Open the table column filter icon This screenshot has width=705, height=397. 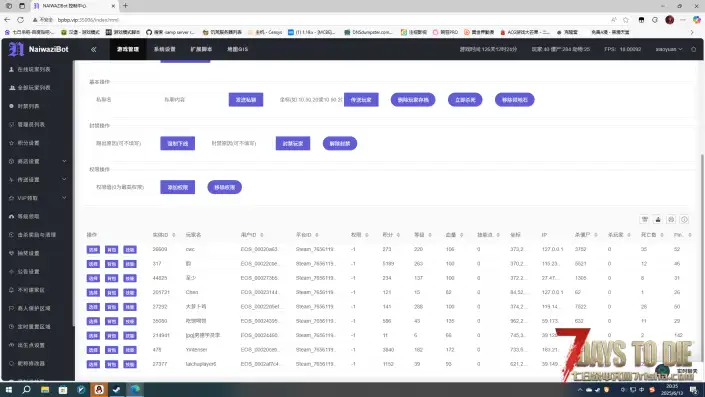(645, 219)
